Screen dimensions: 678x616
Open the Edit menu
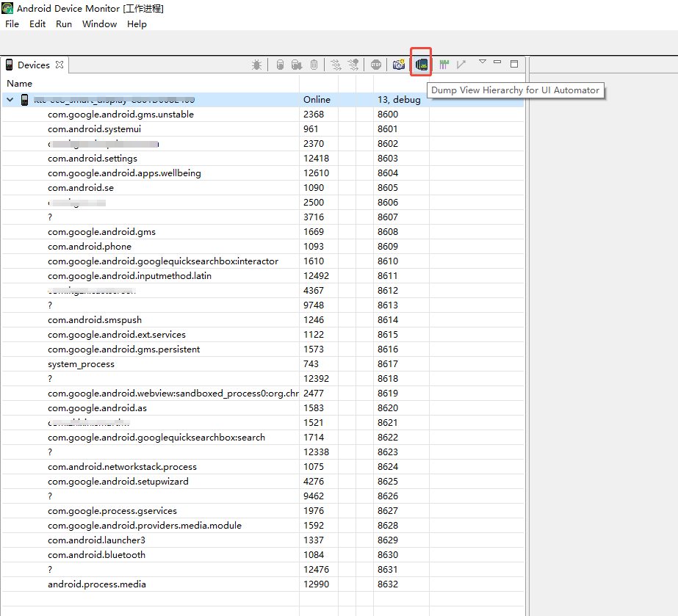(x=37, y=24)
